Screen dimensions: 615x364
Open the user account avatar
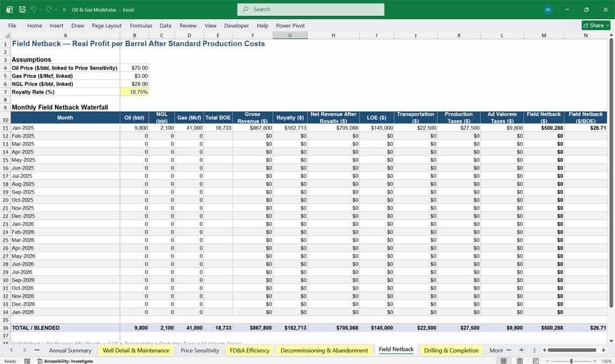pyautogui.click(x=548, y=9)
